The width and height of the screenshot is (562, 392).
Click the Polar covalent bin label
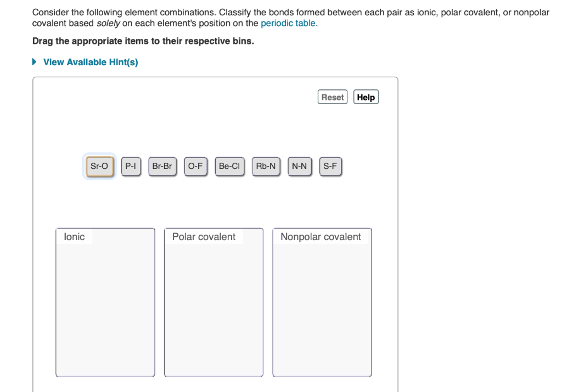204,236
